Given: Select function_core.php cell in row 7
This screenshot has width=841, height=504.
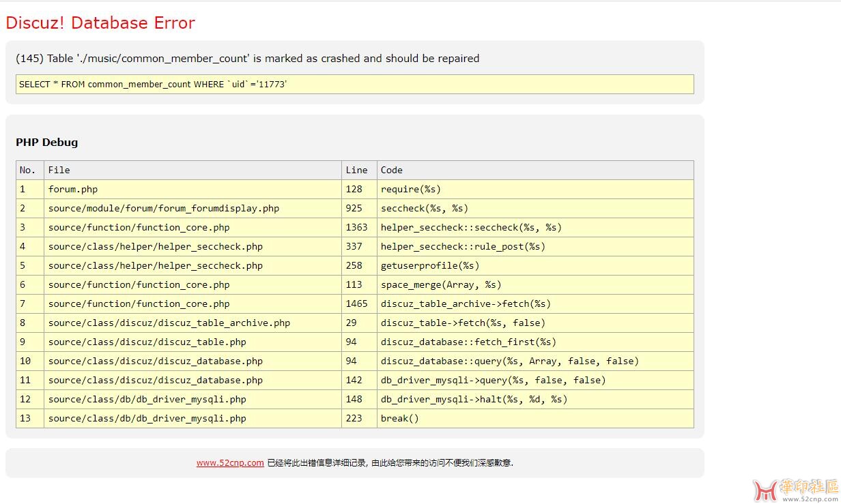Looking at the screenshot, I should [193, 303].
